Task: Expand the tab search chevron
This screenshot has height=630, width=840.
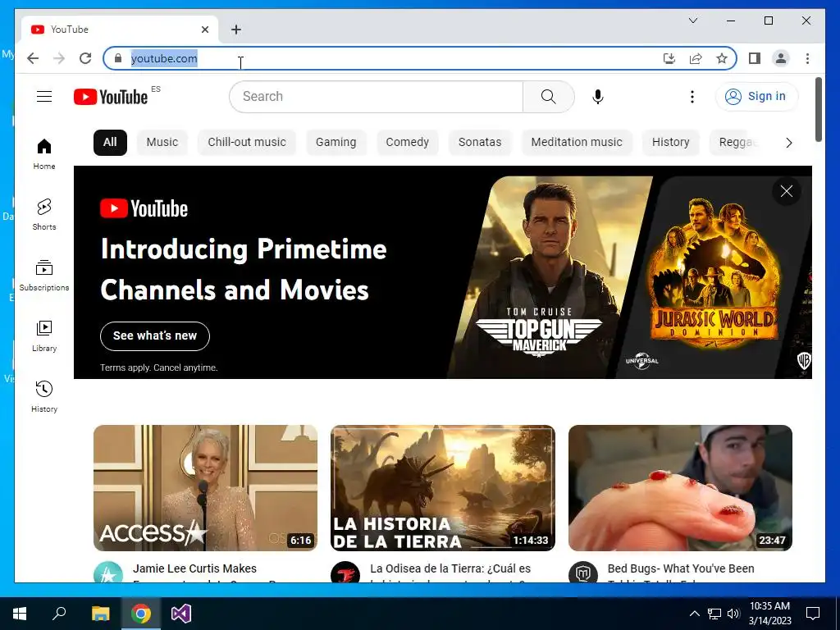Action: 692,21
